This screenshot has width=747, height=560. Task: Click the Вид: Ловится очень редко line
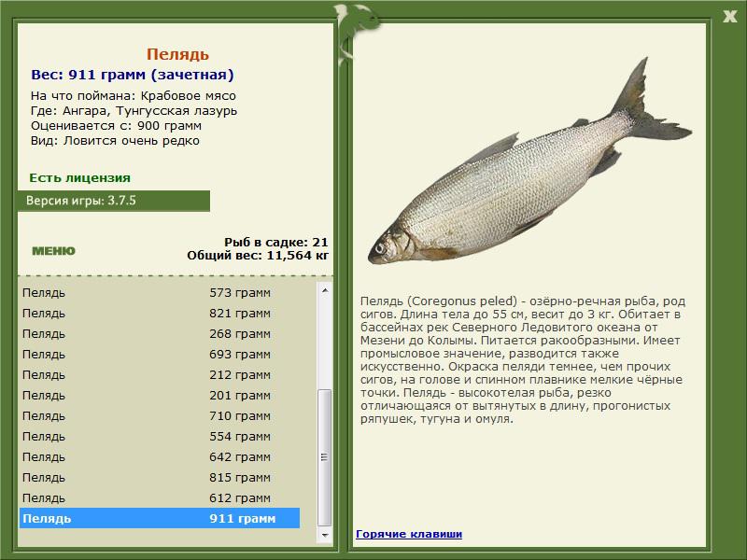(x=115, y=141)
